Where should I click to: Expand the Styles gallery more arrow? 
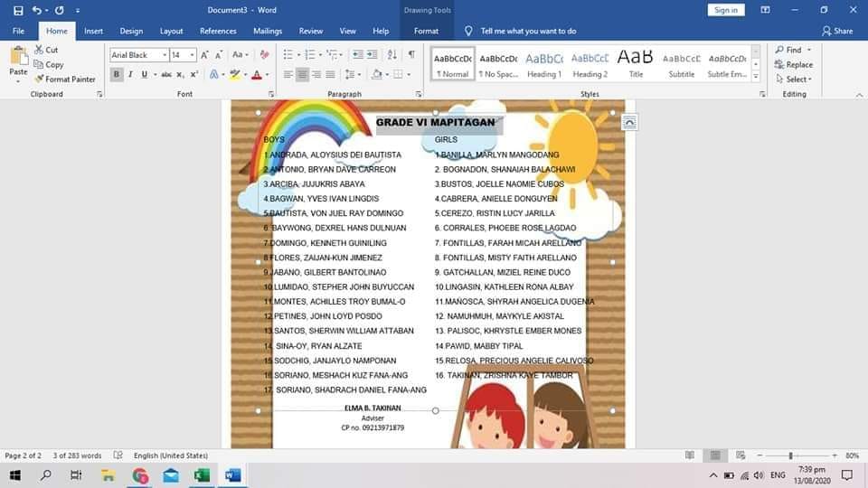756,77
